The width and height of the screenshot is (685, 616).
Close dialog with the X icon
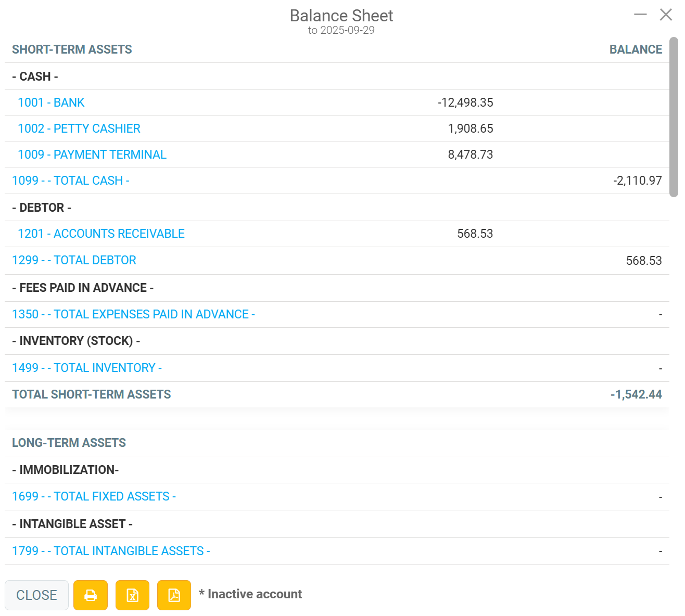666,15
